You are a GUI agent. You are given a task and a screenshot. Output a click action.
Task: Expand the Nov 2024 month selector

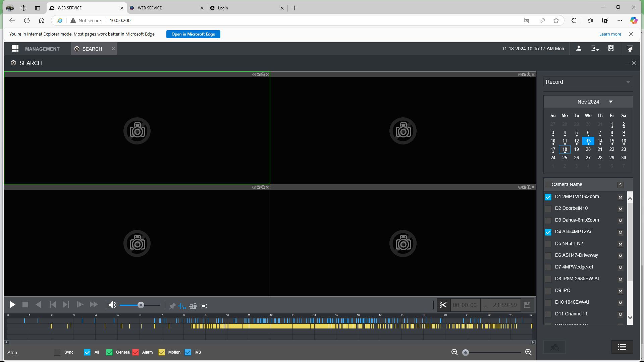pos(610,102)
